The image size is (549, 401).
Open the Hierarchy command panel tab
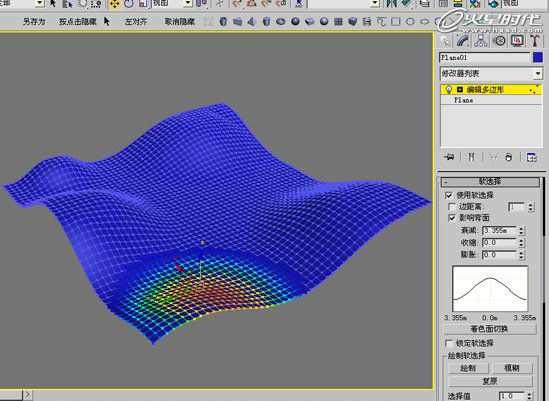[481, 41]
